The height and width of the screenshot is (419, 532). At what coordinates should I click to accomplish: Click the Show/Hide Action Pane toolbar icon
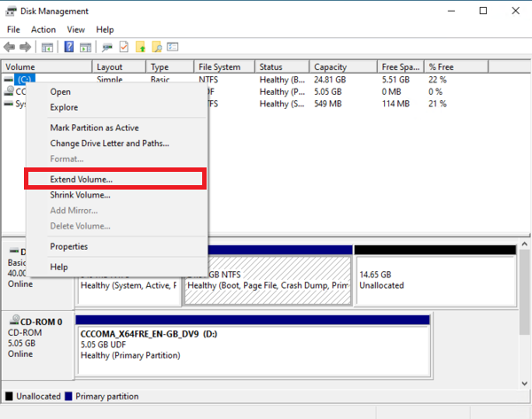(x=85, y=46)
